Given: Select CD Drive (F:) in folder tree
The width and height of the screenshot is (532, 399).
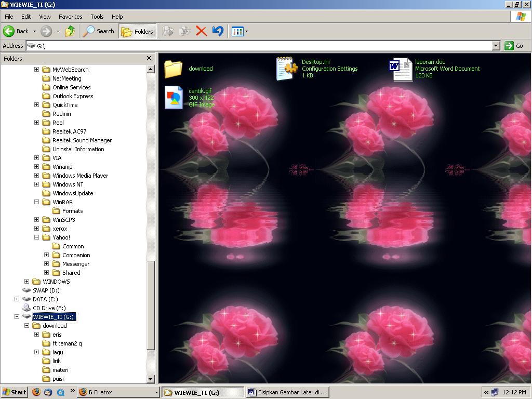Looking at the screenshot, I should [x=49, y=308].
